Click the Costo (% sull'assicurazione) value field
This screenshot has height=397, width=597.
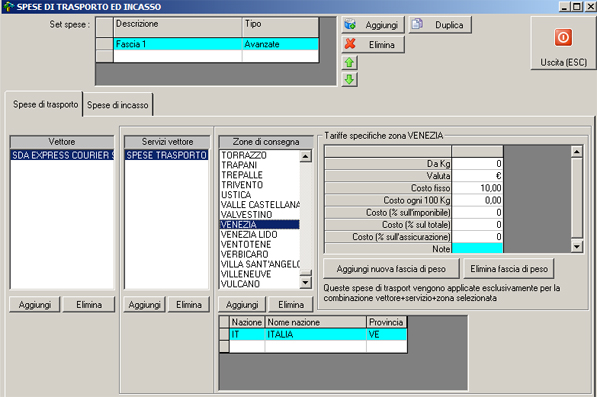tap(477, 237)
